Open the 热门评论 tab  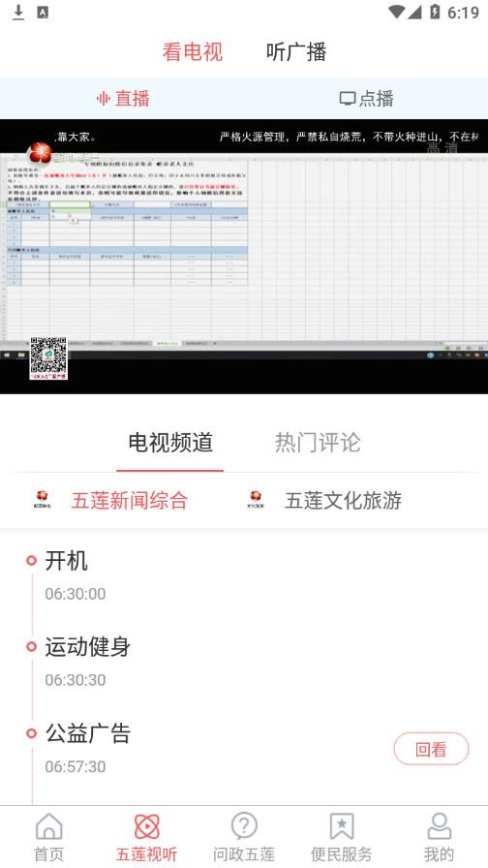[318, 443]
